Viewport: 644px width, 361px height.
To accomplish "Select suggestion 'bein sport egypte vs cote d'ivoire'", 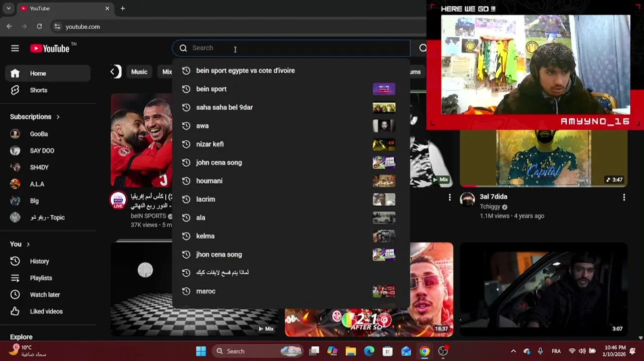I will pos(291,71).
